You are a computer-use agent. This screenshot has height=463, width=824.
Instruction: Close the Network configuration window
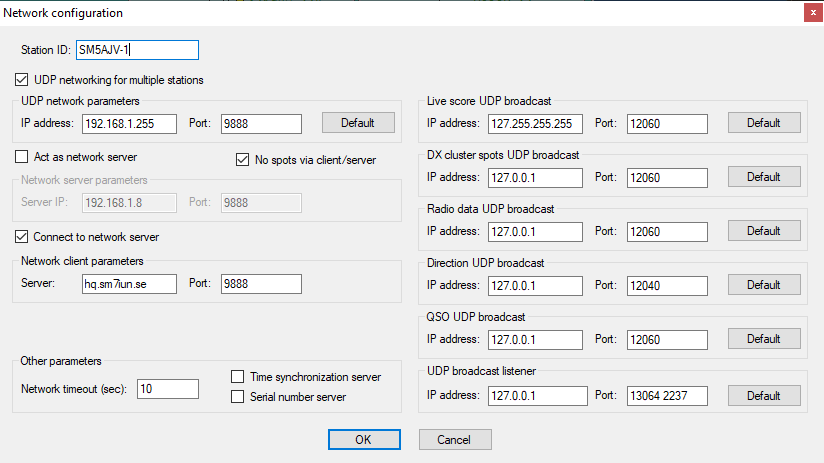(x=813, y=13)
